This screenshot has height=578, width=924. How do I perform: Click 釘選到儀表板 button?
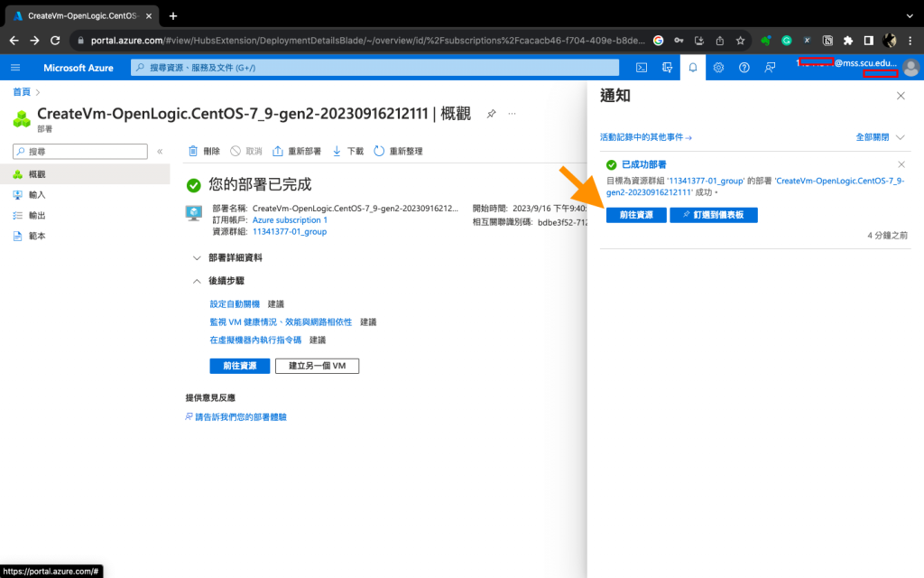point(714,215)
